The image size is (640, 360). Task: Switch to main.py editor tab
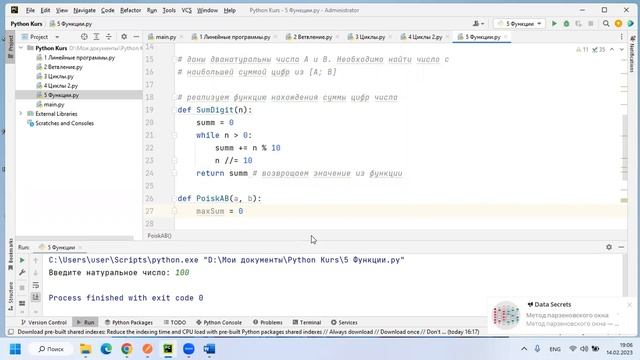(162, 37)
